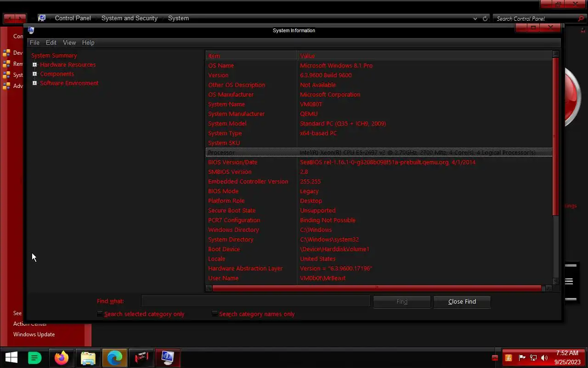This screenshot has width=588, height=368.
Task: Select the 'OS Name' row
Action: click(x=379, y=65)
